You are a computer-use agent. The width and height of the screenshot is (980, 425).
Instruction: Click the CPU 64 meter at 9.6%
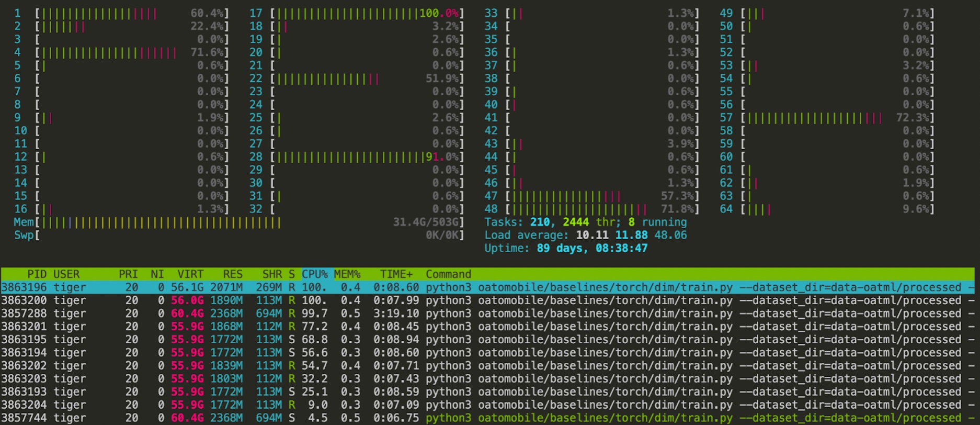pos(827,209)
